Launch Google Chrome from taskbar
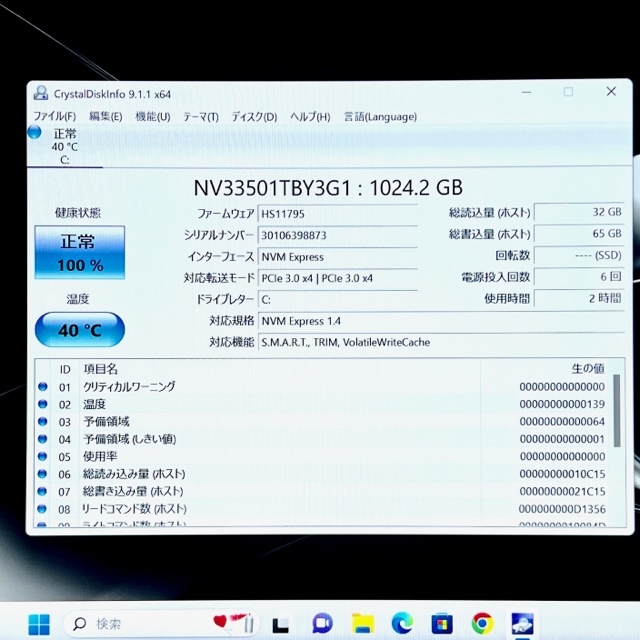 (482, 623)
